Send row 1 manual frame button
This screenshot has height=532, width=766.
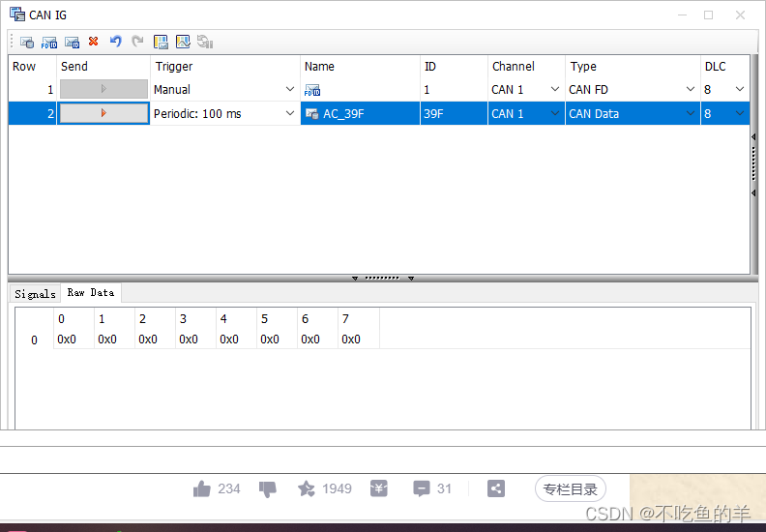click(x=103, y=89)
